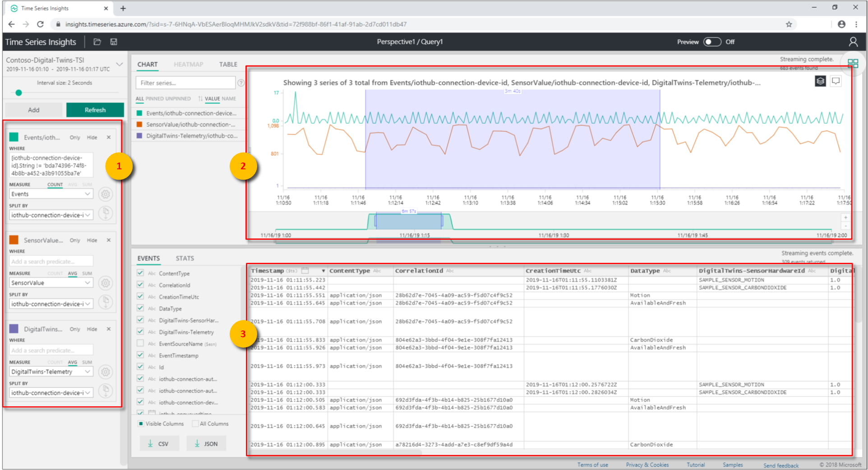The height and width of the screenshot is (470, 868).
Task: Open Send feedback link
Action: pos(781,465)
